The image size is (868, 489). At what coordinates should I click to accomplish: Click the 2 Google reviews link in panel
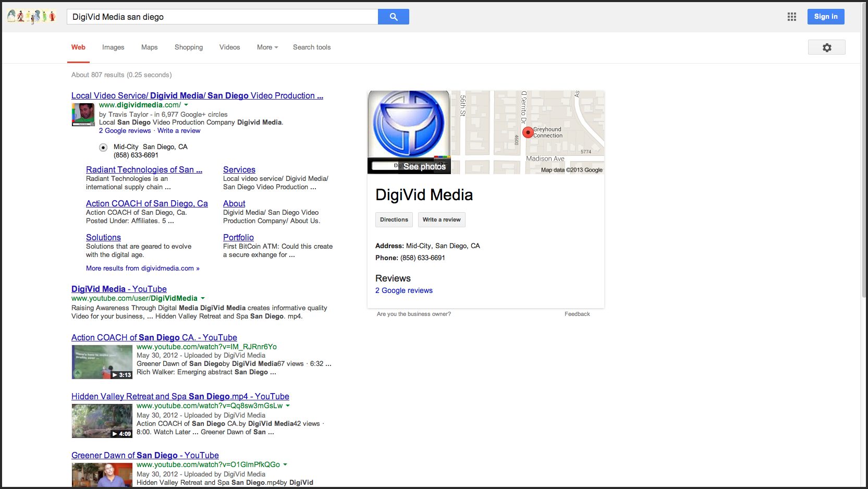click(404, 291)
